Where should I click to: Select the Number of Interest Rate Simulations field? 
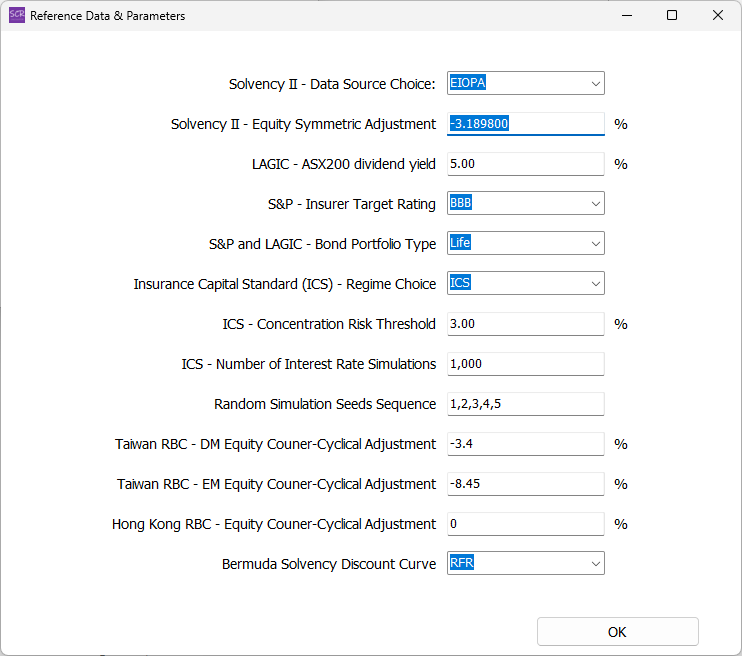pos(526,364)
